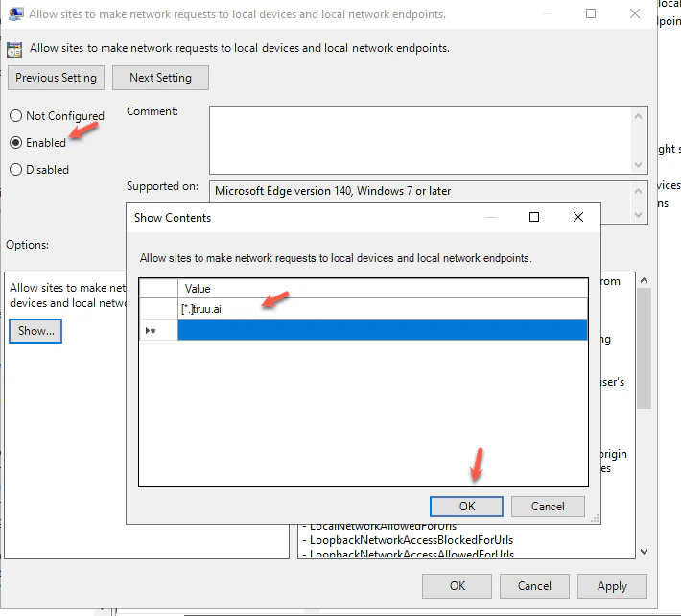Screen dimensions: 681x616
Task: Click the policy window title bar icon
Action: (x=16, y=14)
